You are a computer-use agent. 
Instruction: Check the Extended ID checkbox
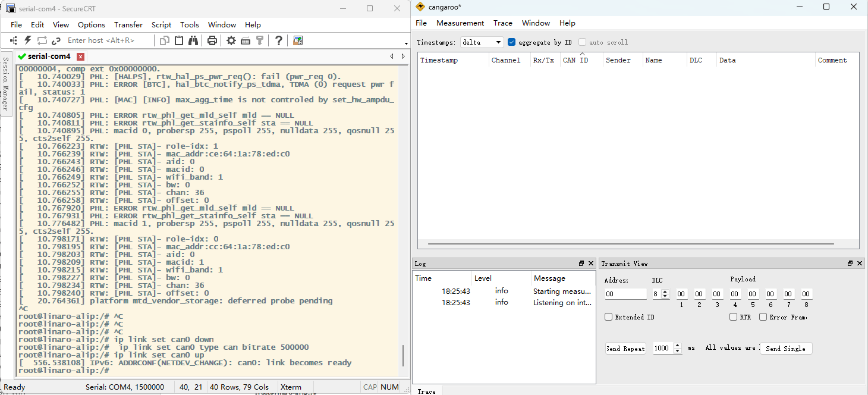pyautogui.click(x=608, y=317)
